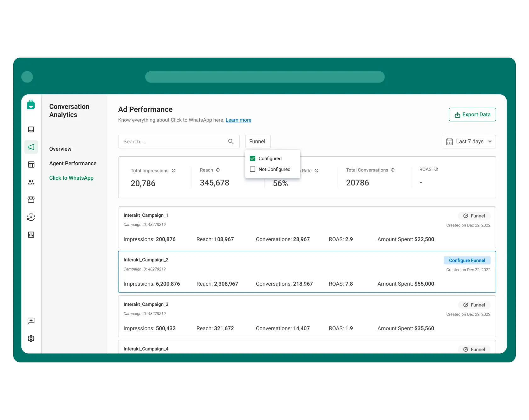The image size is (529, 420).
Task: Click the search magnifier icon in search bar
Action: click(231, 141)
